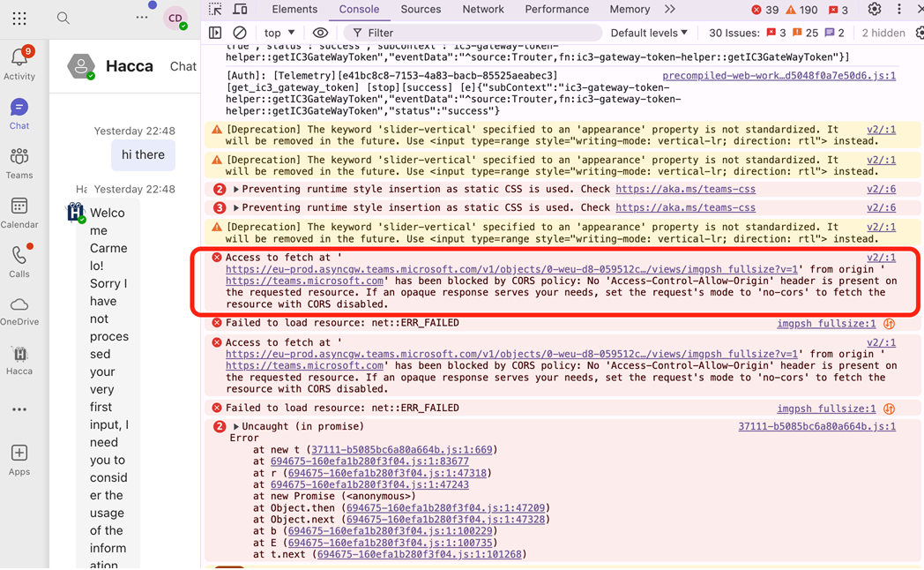The image size is (924, 570).
Task: Switch to the Elements tab
Action: 294,10
